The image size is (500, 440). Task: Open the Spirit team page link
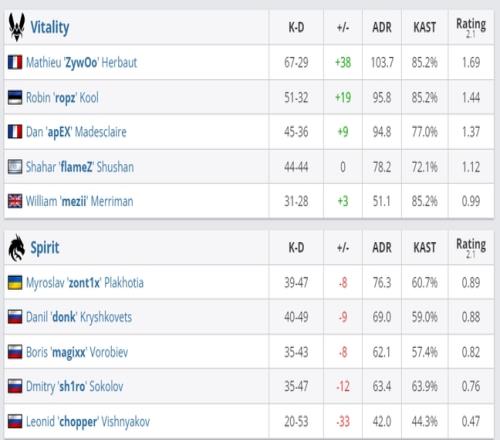[x=45, y=248]
